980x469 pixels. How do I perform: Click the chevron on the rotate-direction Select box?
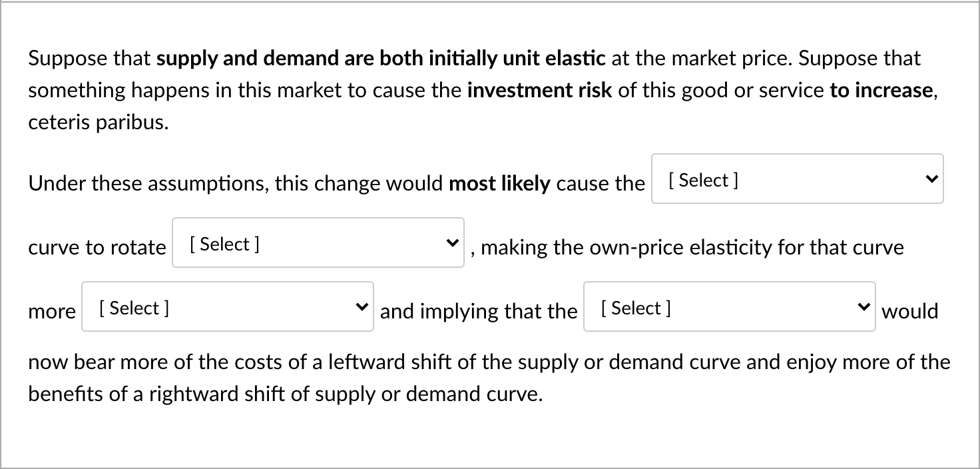453,242
